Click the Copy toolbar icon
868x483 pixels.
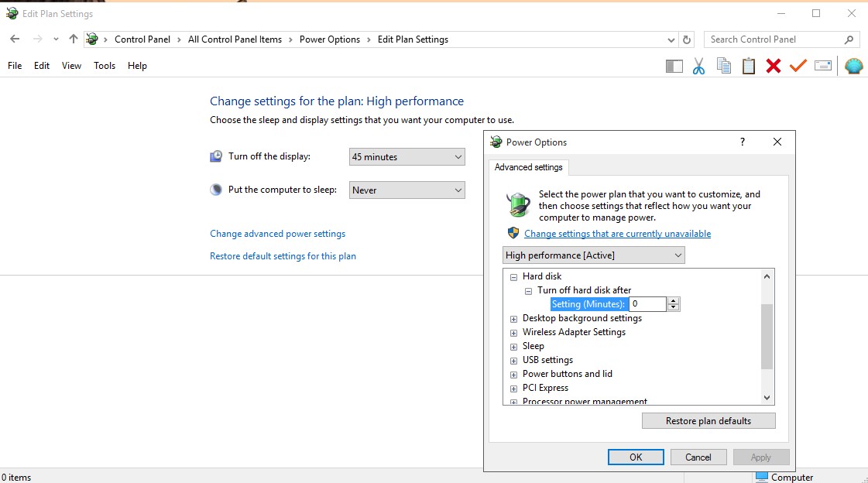(x=723, y=66)
